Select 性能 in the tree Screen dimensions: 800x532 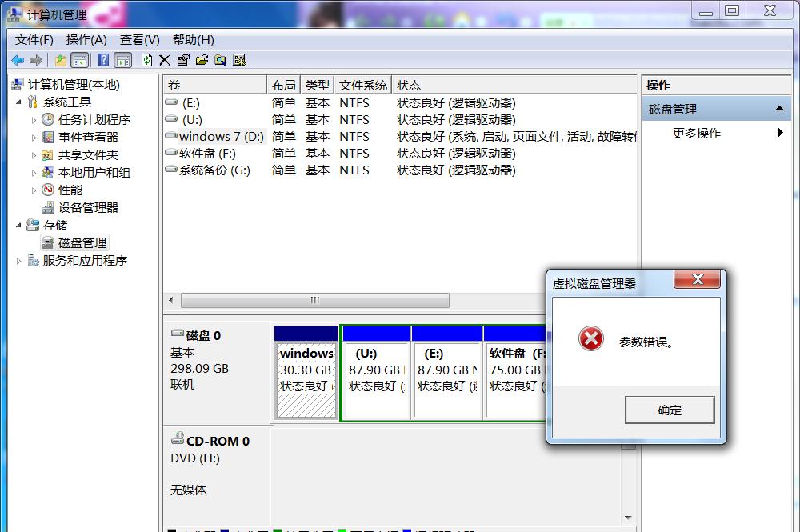70,190
